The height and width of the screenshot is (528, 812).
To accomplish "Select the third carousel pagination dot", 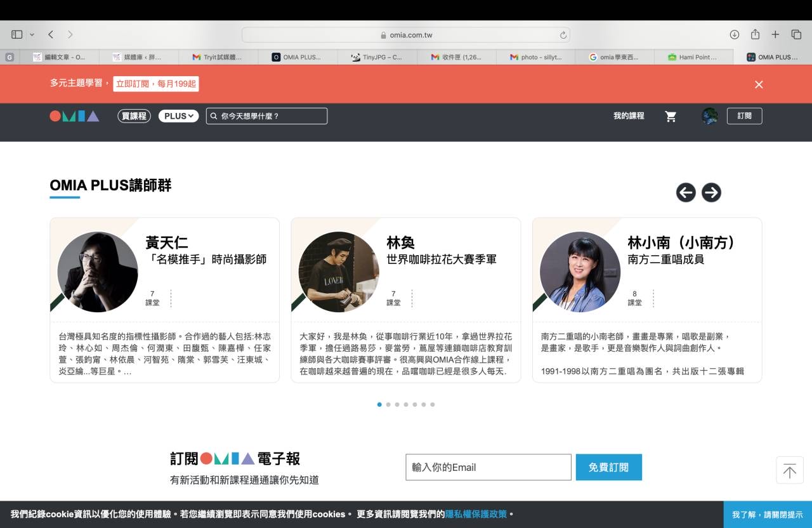I will point(397,404).
